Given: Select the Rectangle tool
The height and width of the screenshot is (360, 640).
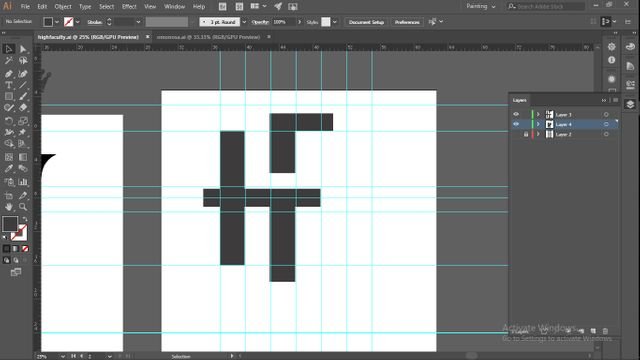Looking at the screenshot, I should click(9, 96).
